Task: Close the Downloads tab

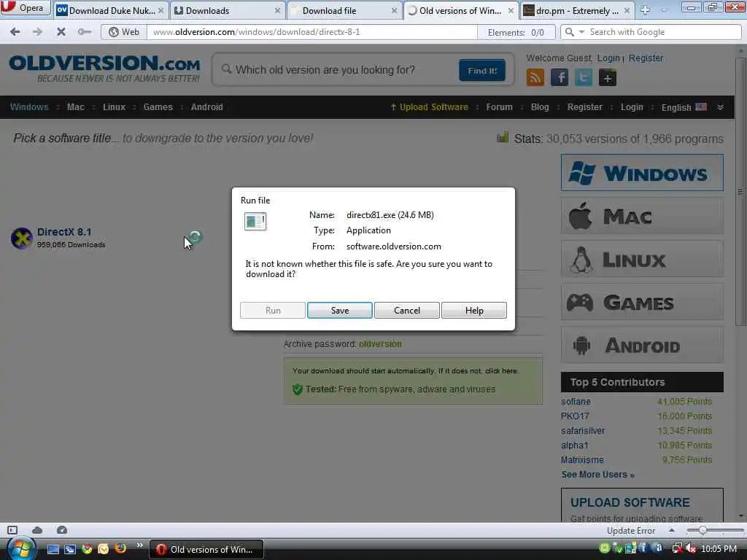Action: tap(277, 10)
